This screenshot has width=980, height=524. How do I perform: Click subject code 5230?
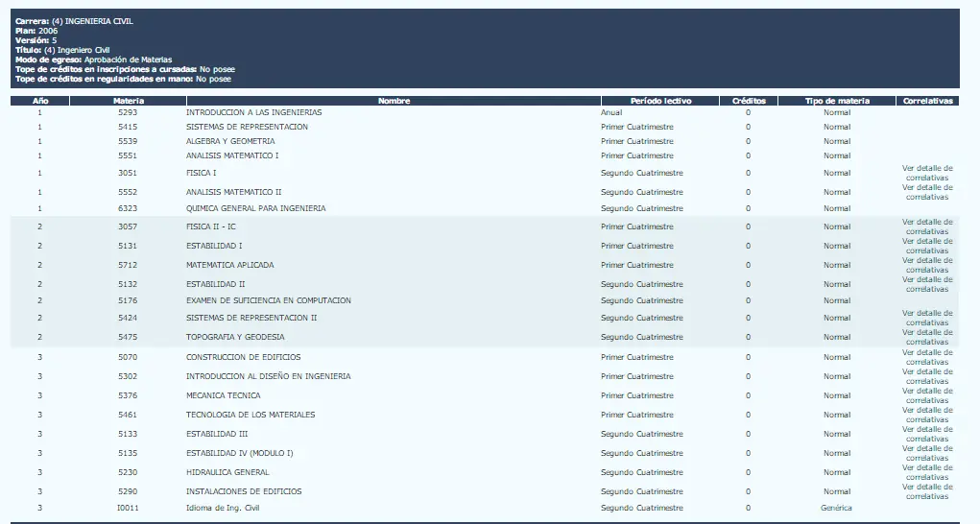[128, 472]
